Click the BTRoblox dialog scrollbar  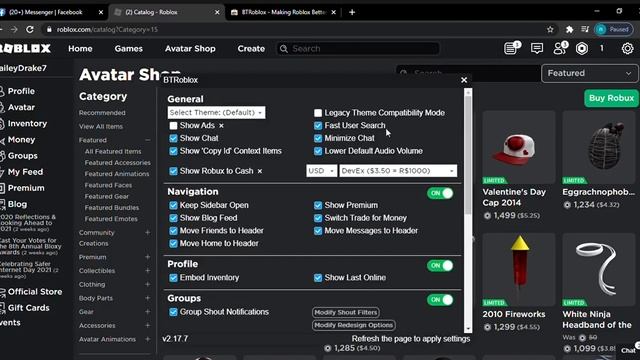(468, 155)
